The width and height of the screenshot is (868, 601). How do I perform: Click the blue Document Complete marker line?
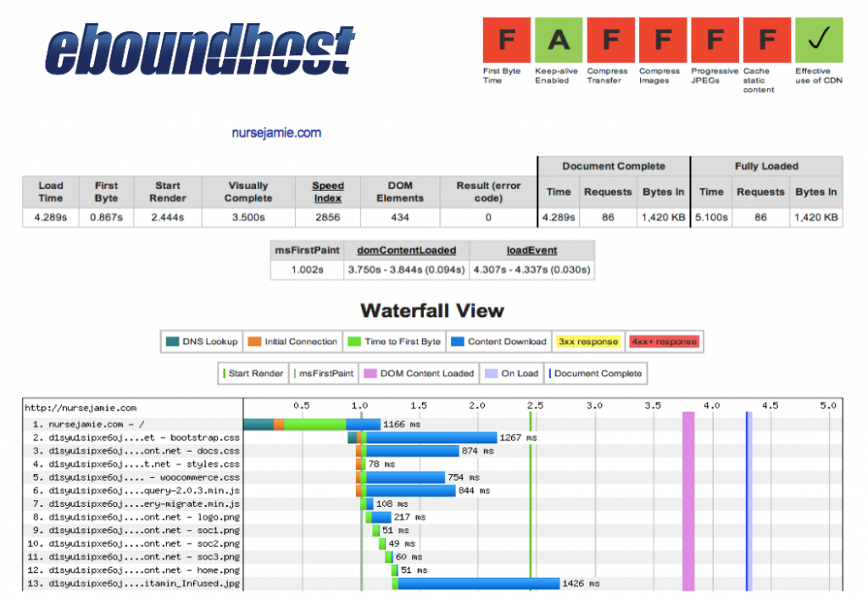coord(746,501)
